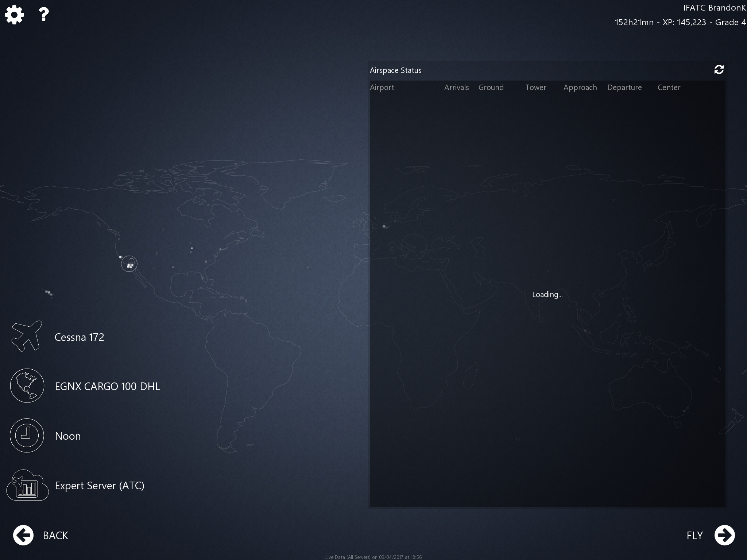Click the Center column header
The image size is (747, 560).
click(669, 87)
